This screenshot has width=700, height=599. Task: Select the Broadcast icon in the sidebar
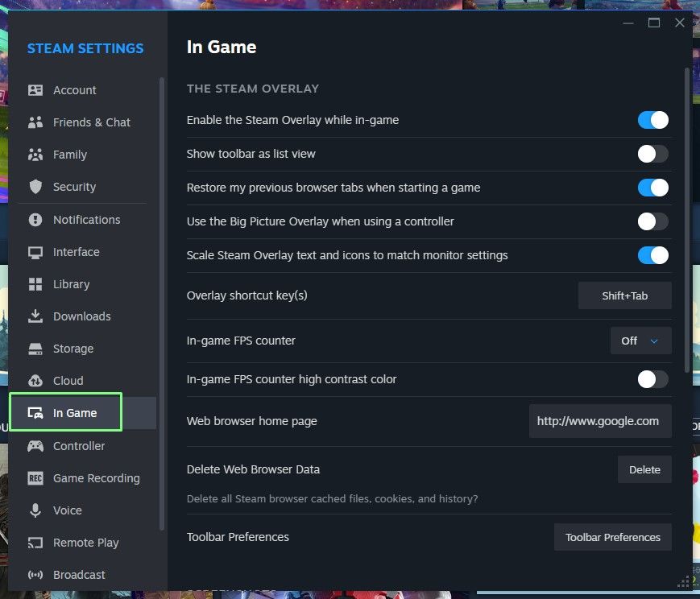click(35, 575)
